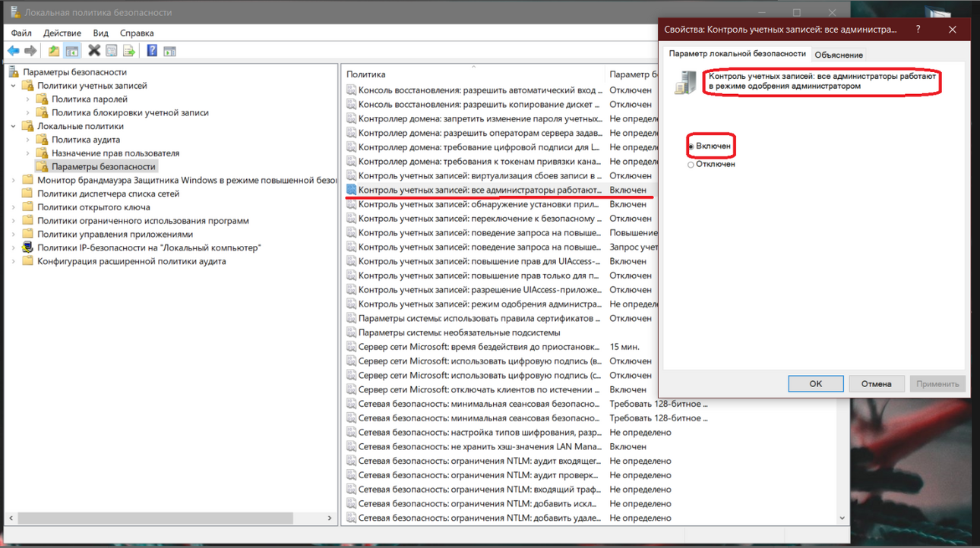Click the blue Help question mark toolbar icon
Screen dimensions: 980x548
click(152, 51)
